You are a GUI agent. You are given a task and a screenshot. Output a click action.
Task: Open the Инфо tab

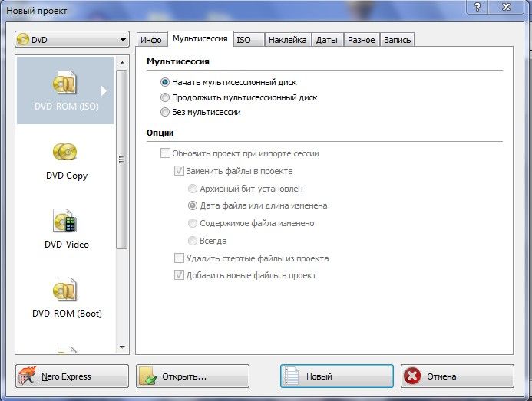[151, 40]
